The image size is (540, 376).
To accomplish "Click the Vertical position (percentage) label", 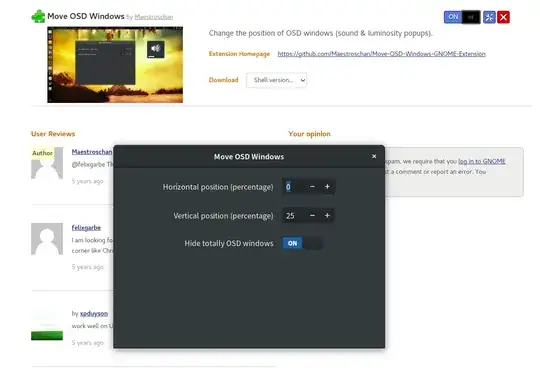I will click(223, 216).
